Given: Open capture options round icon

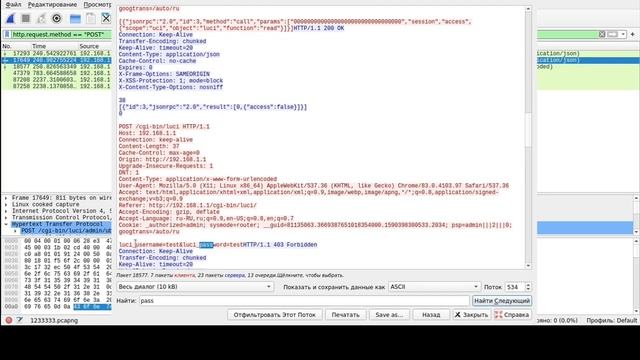Looking at the screenshot, I should tap(57, 18).
